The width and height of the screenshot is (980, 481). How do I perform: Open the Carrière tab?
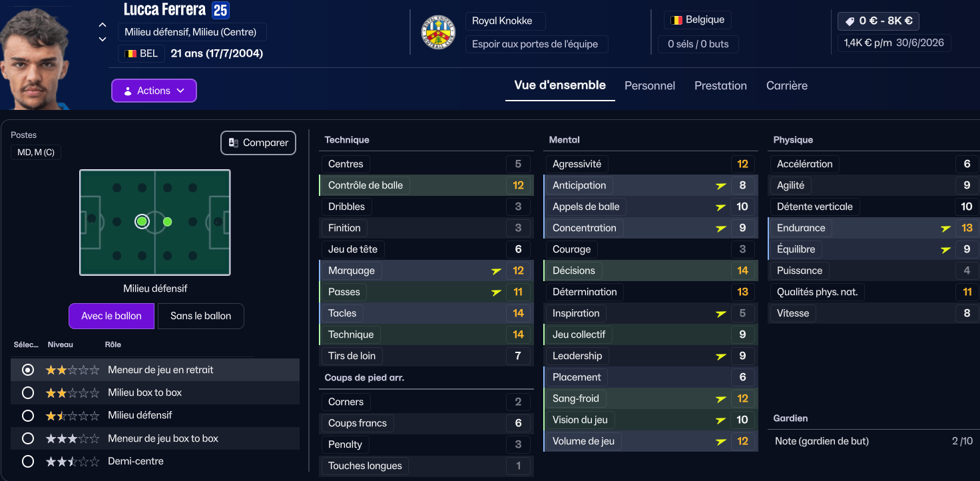coord(787,86)
